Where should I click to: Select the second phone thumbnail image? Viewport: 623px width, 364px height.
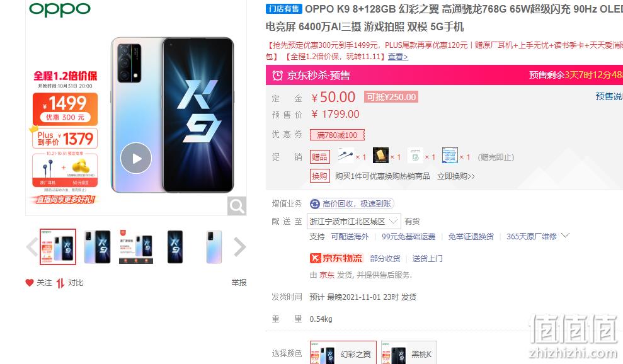[x=97, y=247]
